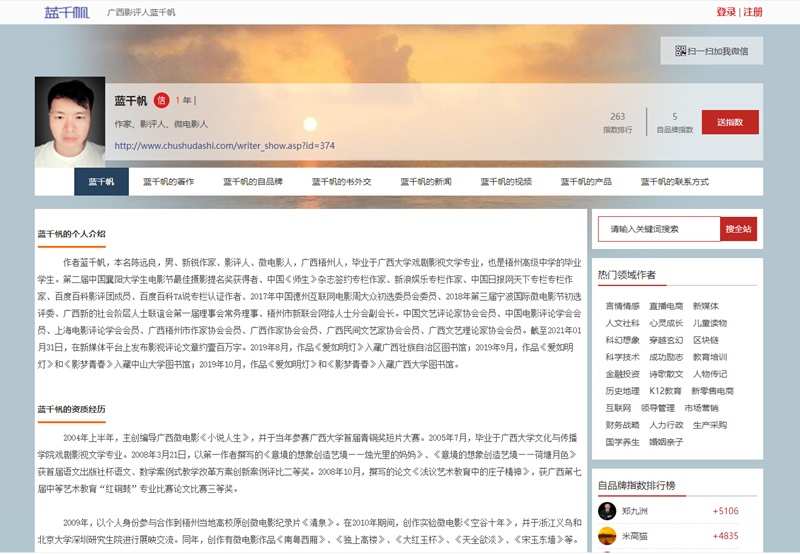Open the 区块链 category link
Viewport: 800px width, 554px height.
point(705,340)
